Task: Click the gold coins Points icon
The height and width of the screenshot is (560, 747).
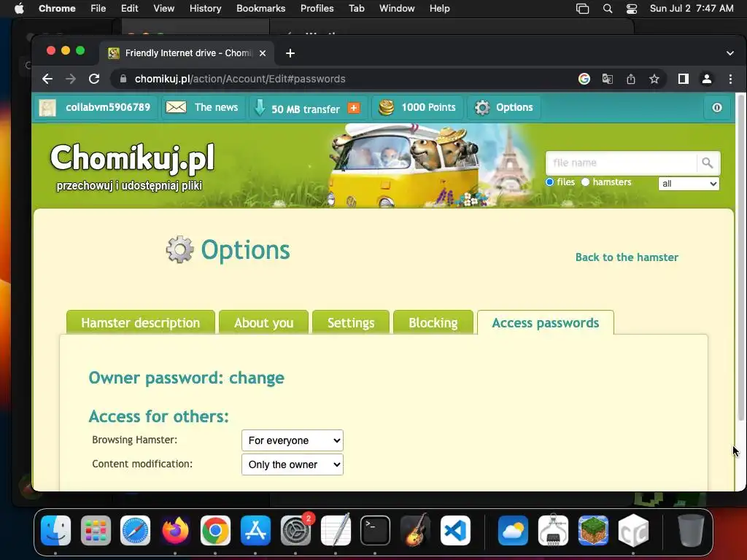Action: click(387, 108)
